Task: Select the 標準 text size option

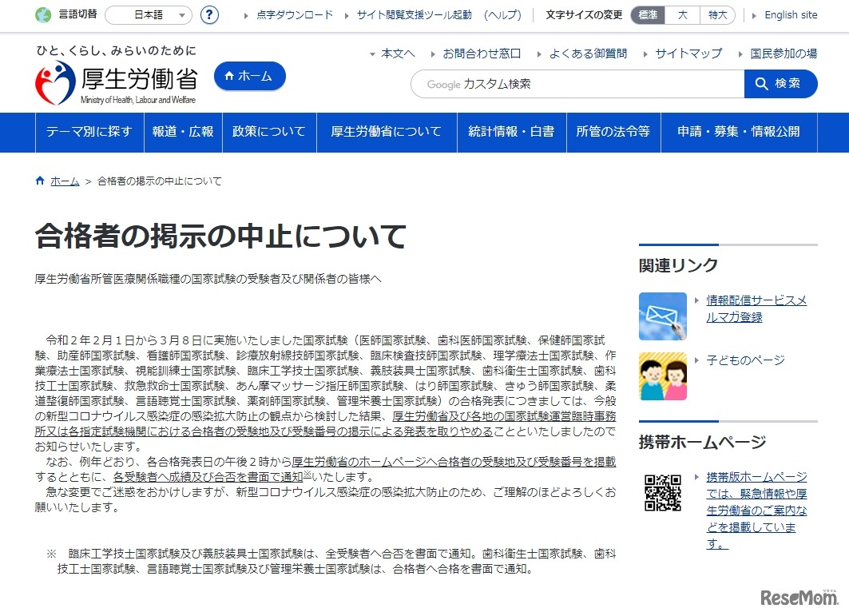Action: (647, 14)
